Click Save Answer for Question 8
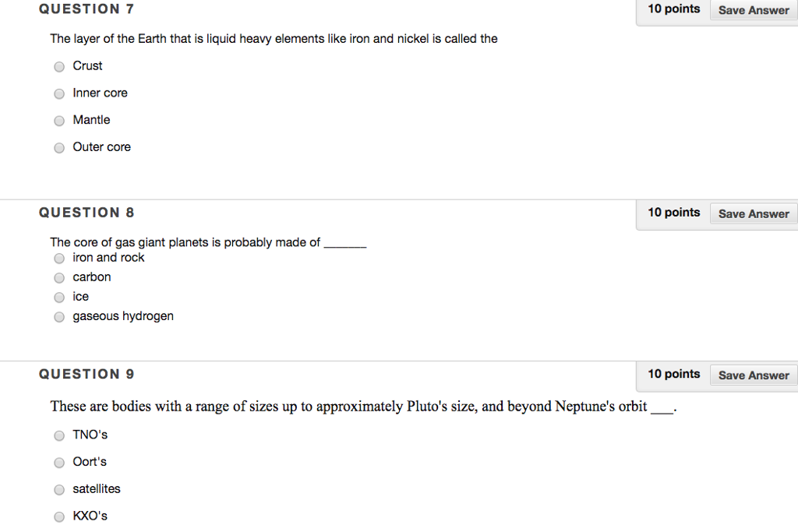This screenshot has height=532, width=798. pyautogui.click(x=753, y=213)
